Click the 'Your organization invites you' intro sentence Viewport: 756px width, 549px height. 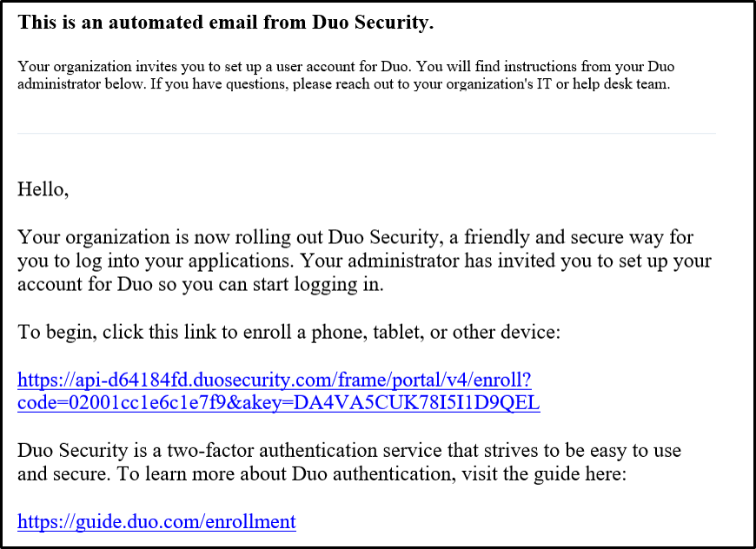pyautogui.click(x=130, y=67)
